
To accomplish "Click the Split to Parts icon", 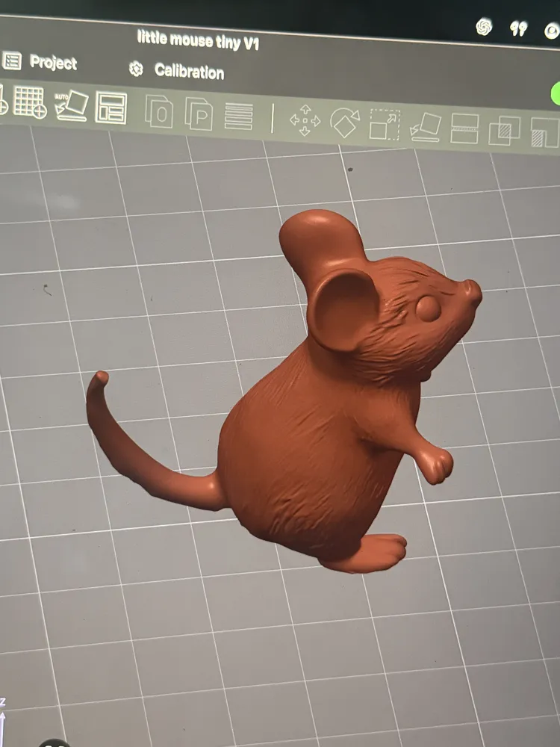I will (199, 114).
